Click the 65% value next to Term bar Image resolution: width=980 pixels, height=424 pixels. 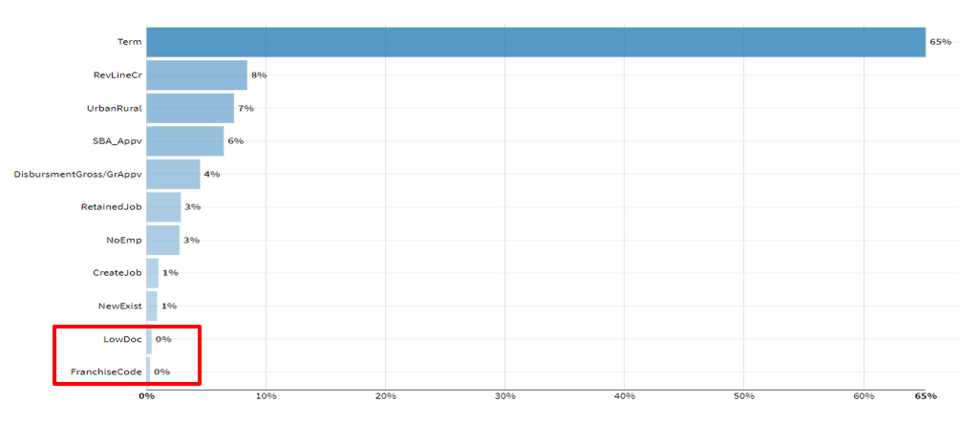(941, 42)
